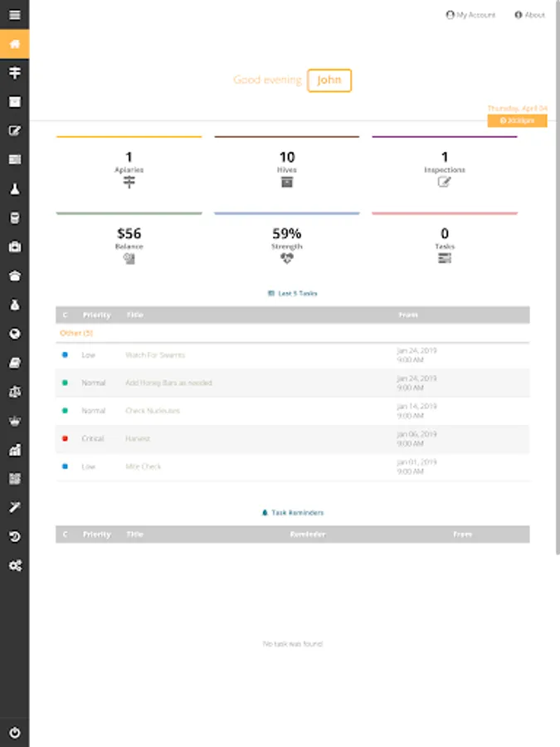Open the settings gears icon in the sidebar
The width and height of the screenshot is (560, 747).
[x=15, y=566]
